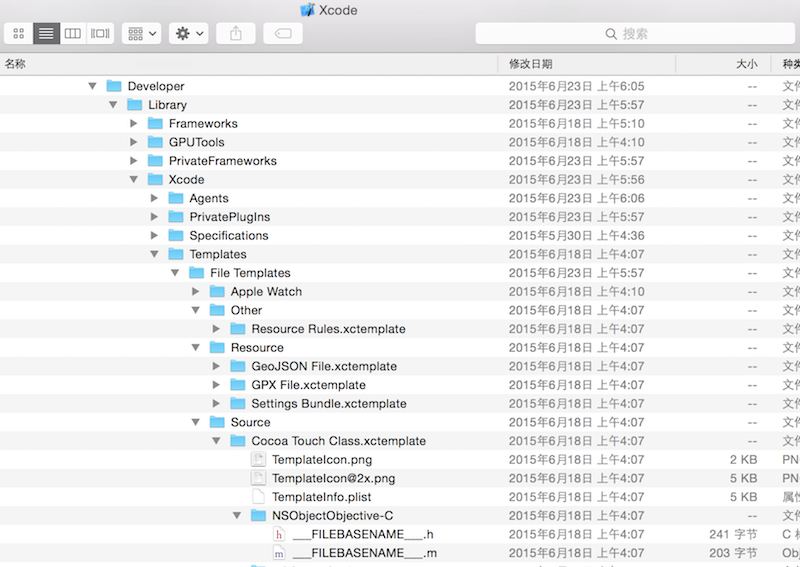
Task: Select the Developer folder icon
Action: (114, 86)
